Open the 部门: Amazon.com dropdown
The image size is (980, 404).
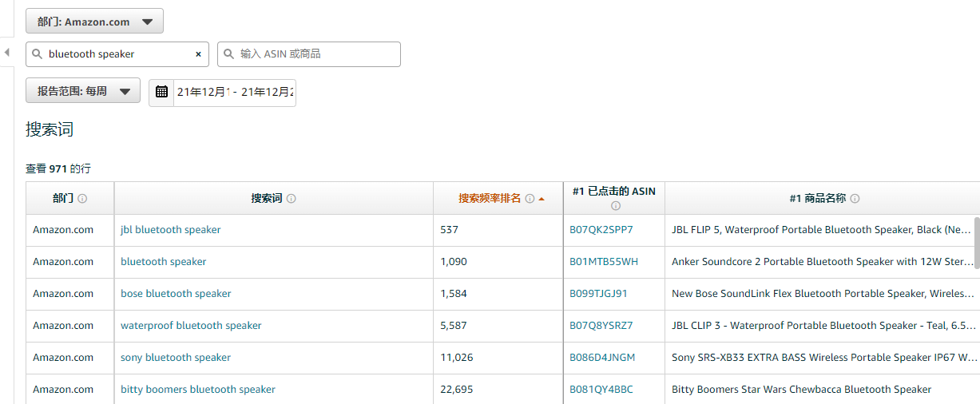[x=94, y=22]
